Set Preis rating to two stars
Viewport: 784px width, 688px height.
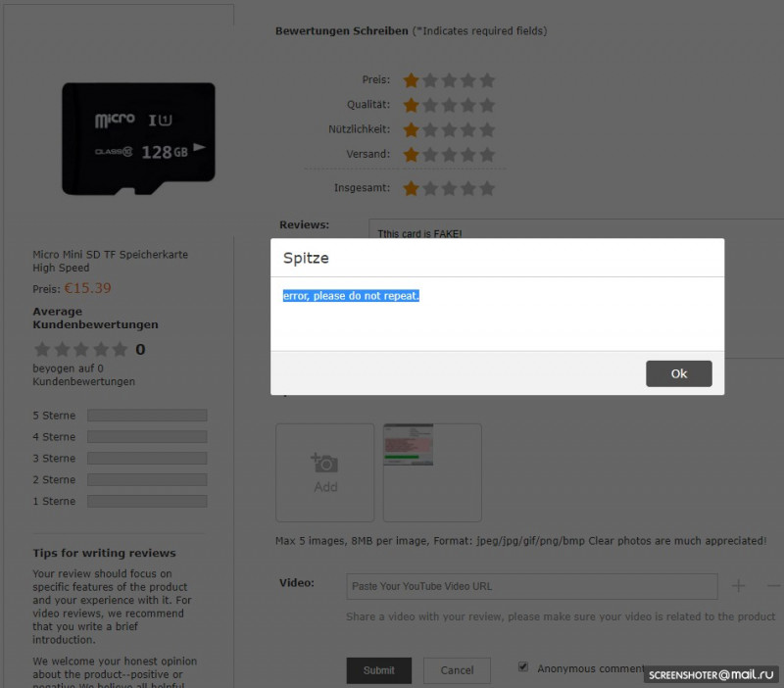[430, 80]
